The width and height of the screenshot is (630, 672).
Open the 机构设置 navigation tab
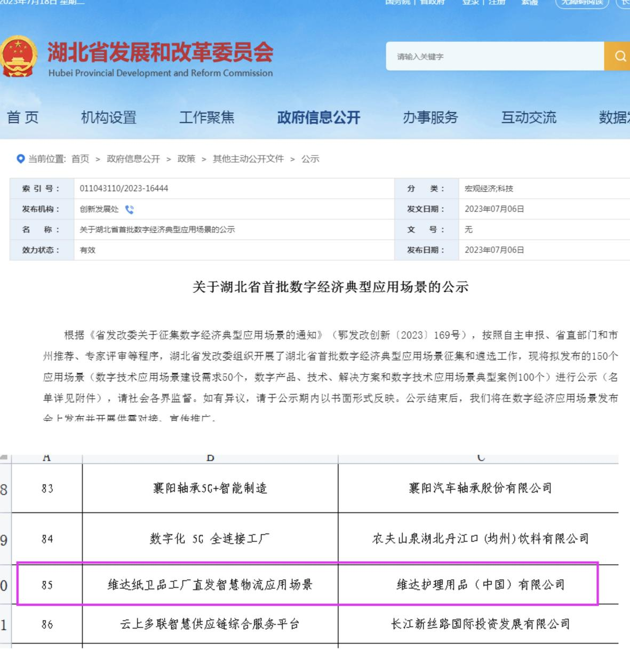pyautogui.click(x=108, y=117)
